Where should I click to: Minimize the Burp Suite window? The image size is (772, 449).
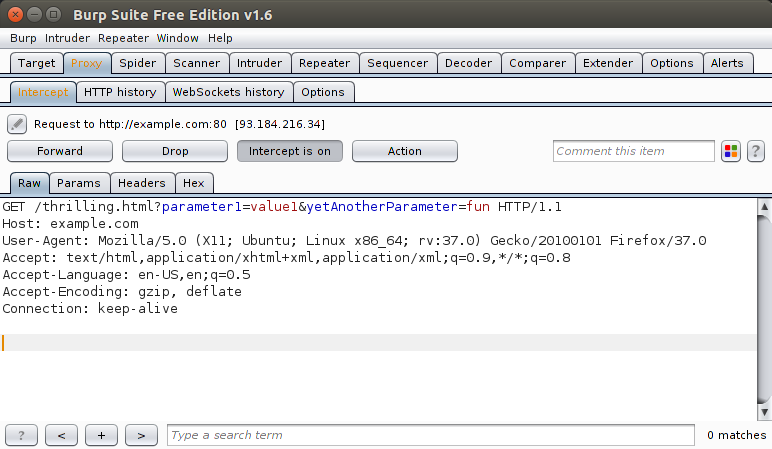coord(34,15)
